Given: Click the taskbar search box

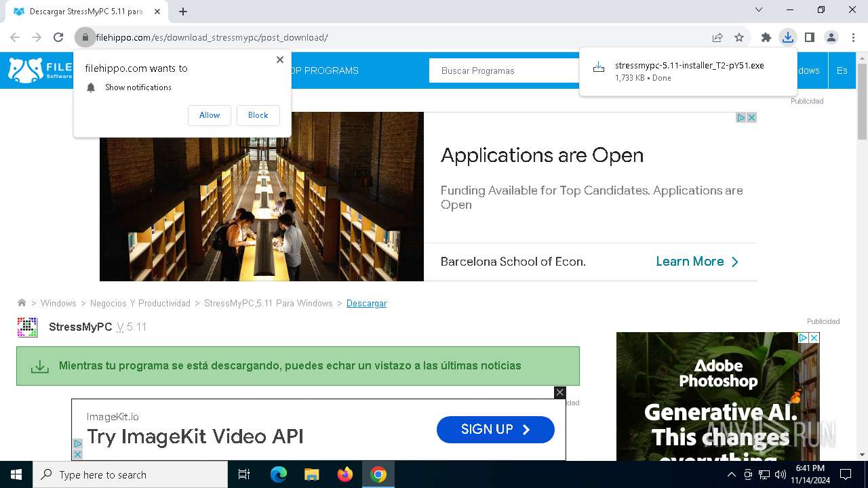Looking at the screenshot, I should tap(130, 474).
